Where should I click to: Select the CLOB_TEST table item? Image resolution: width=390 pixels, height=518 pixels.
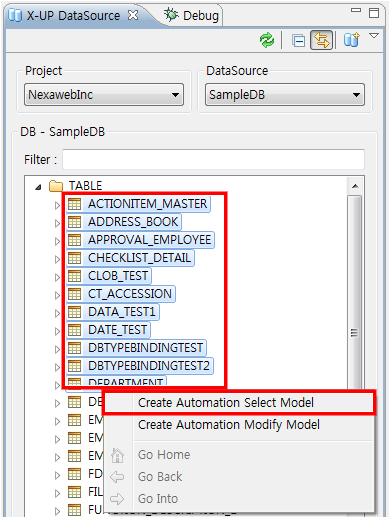pyautogui.click(x=109, y=276)
